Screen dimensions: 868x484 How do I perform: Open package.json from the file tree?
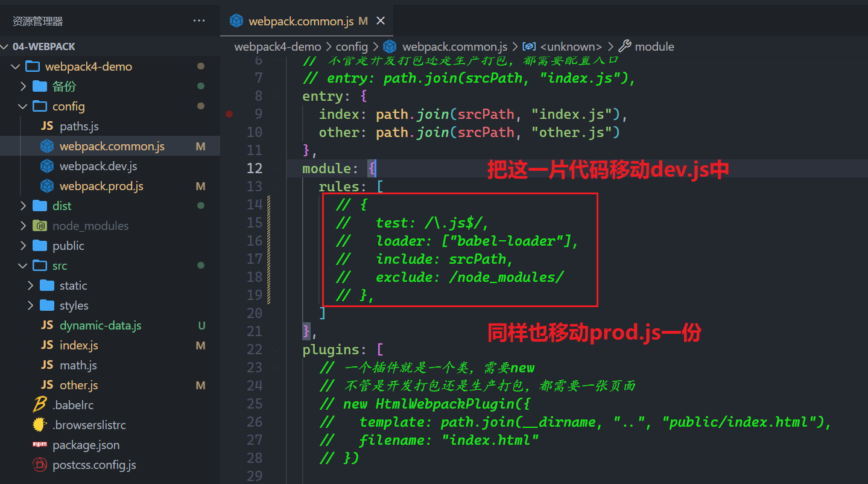86,445
